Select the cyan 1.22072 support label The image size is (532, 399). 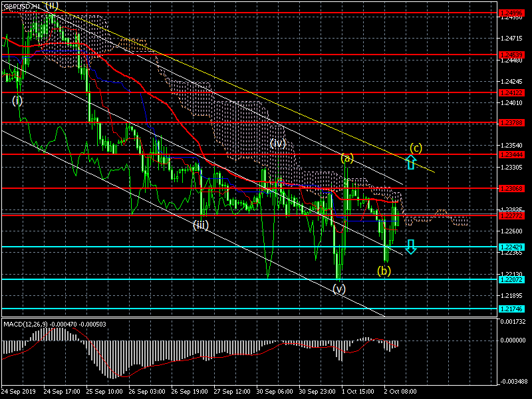(x=511, y=279)
